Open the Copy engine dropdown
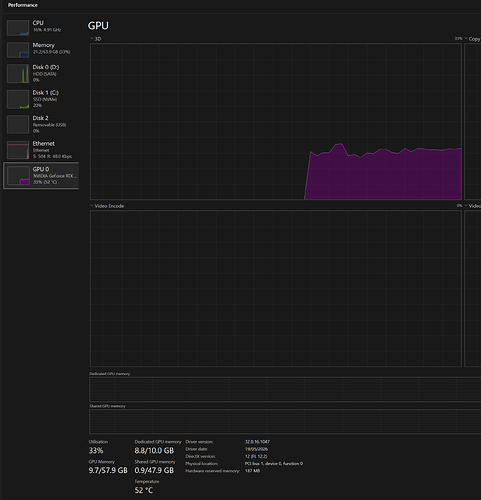 pyautogui.click(x=472, y=39)
